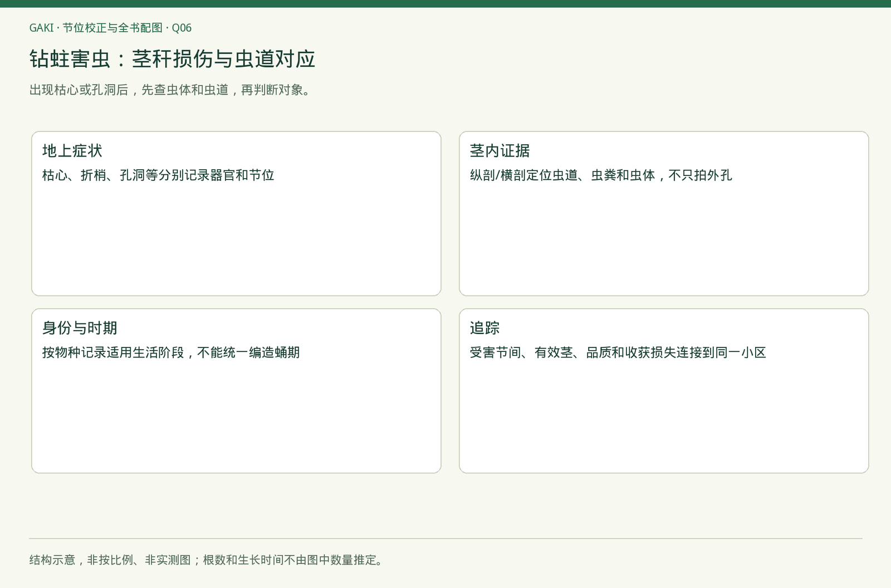Select the line '受害节间、有效茎、品质和收获损失连接到同一小区'
The image size is (891, 588).
click(618, 352)
